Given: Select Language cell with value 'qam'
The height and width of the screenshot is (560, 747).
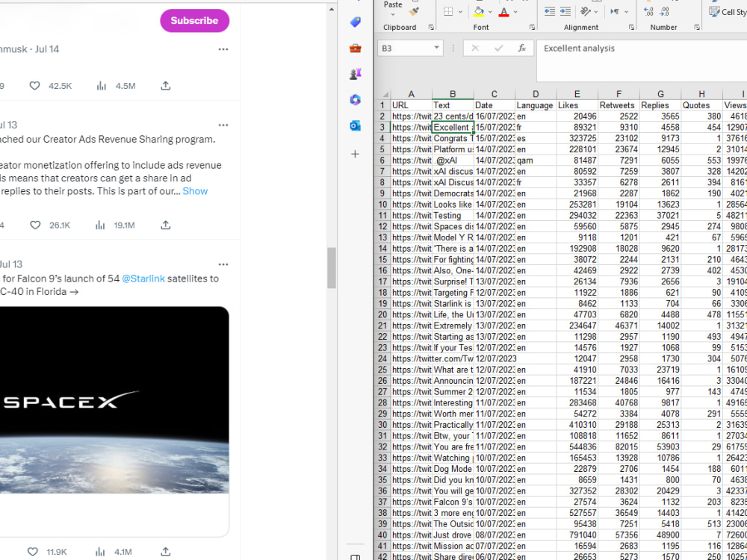Looking at the screenshot, I should [536, 161].
